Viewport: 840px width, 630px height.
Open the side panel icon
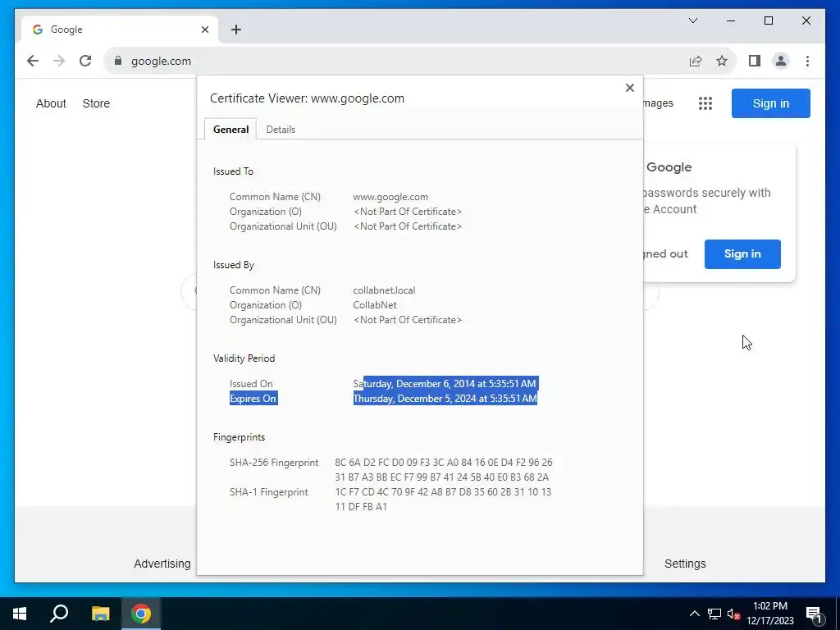tap(755, 61)
